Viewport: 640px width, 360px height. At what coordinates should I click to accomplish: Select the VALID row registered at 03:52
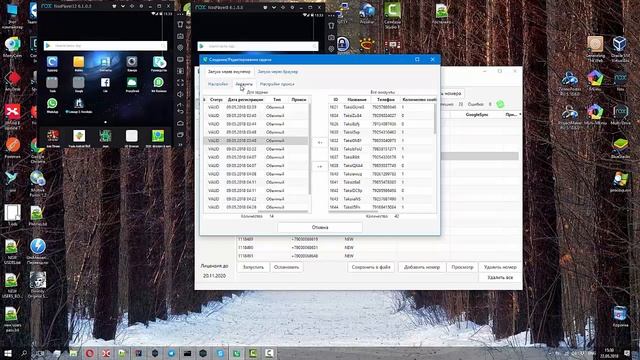256,149
